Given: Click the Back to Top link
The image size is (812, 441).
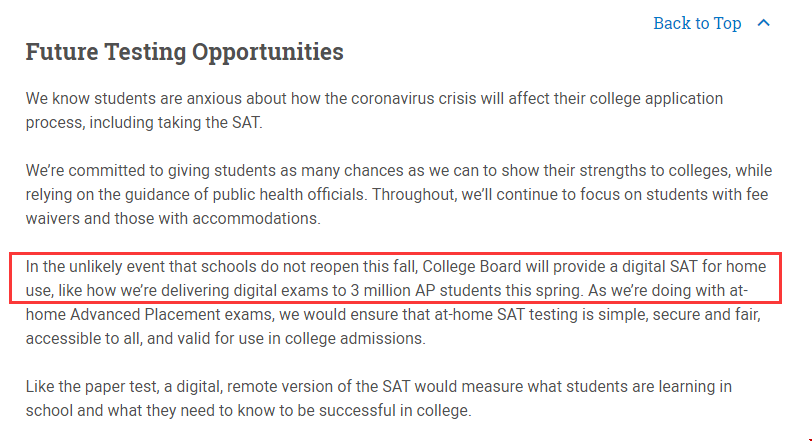Looking at the screenshot, I should (x=697, y=23).
